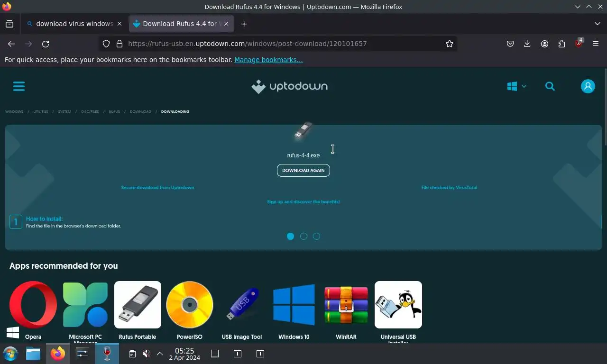The image size is (607, 364).
Task: Open the system settings taskbar icon
Action: (83, 354)
